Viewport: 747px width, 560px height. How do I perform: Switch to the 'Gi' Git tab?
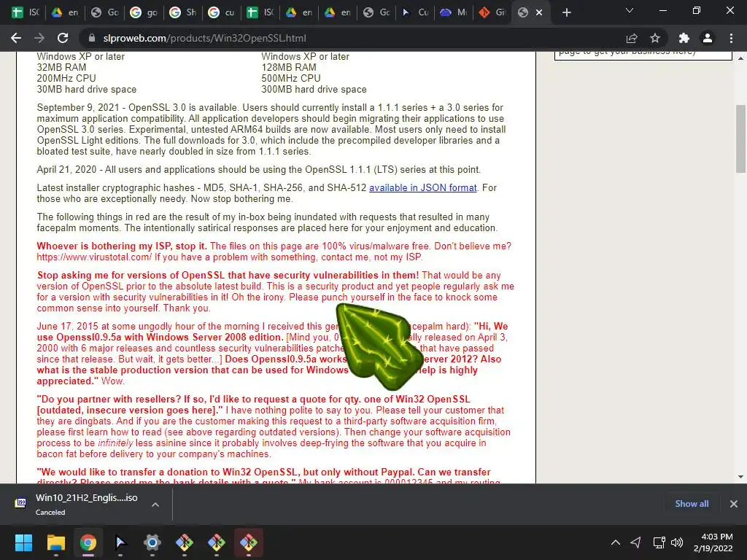pos(492,12)
